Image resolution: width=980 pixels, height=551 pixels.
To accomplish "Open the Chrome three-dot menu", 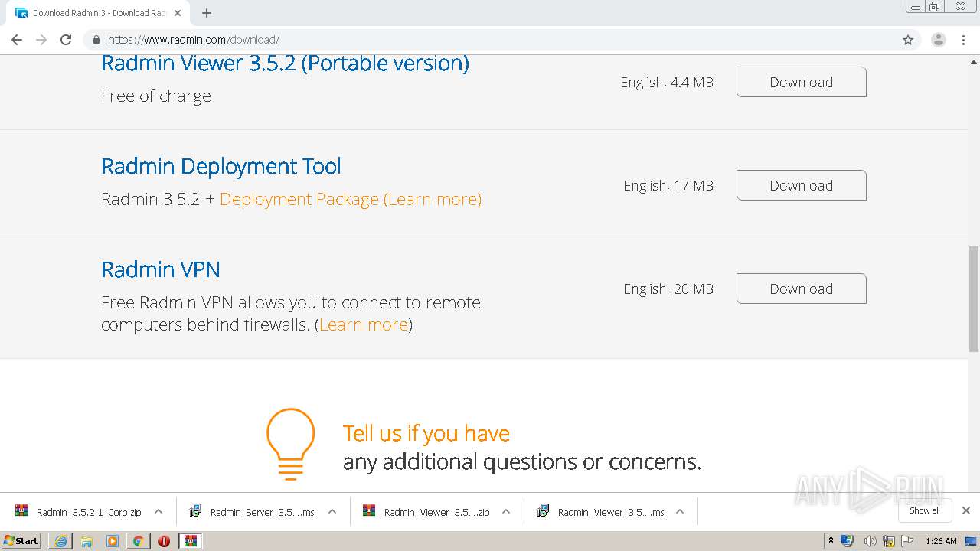I will tap(964, 40).
